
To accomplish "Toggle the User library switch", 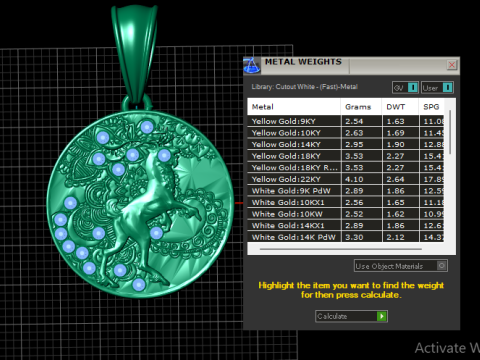I will (437, 88).
